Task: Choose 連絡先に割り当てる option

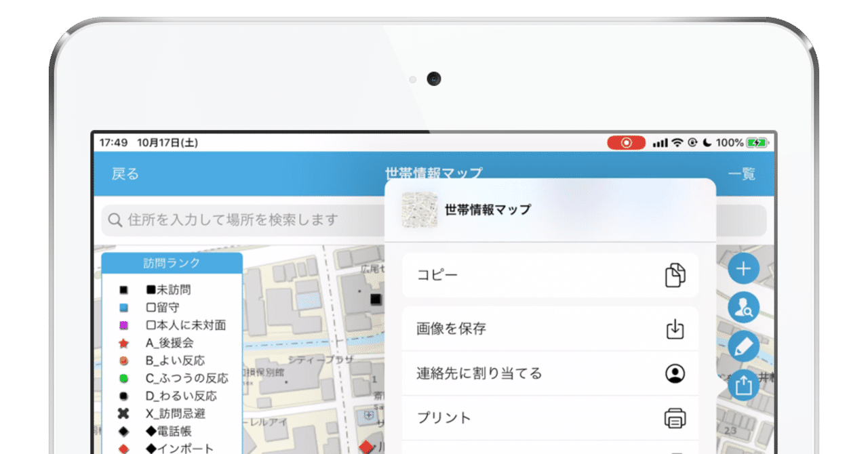Action: point(550,373)
